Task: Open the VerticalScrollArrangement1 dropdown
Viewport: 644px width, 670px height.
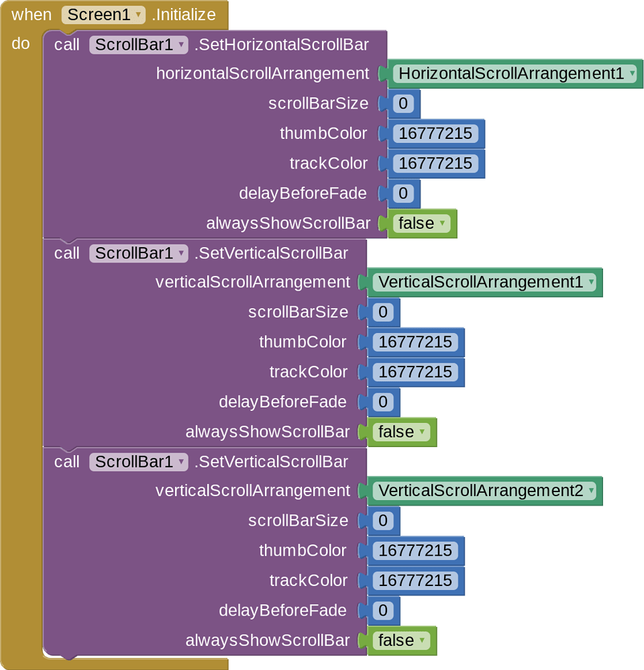Action: coord(590,283)
